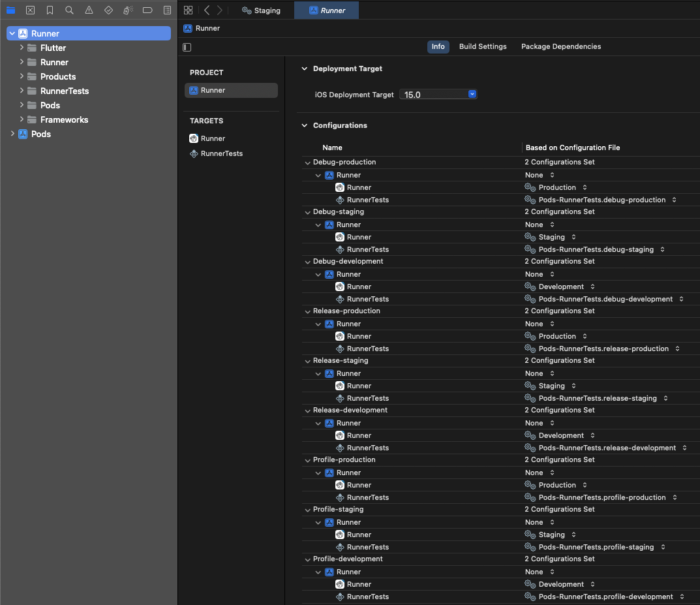The height and width of the screenshot is (605, 700).
Task: Open the Test navigator diamond icon
Action: (x=108, y=10)
